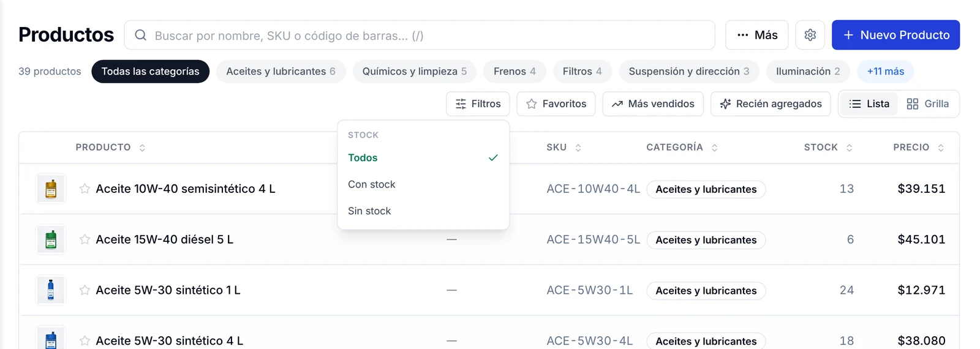Open the Más menu
This screenshot has width=980, height=349.
[757, 35]
